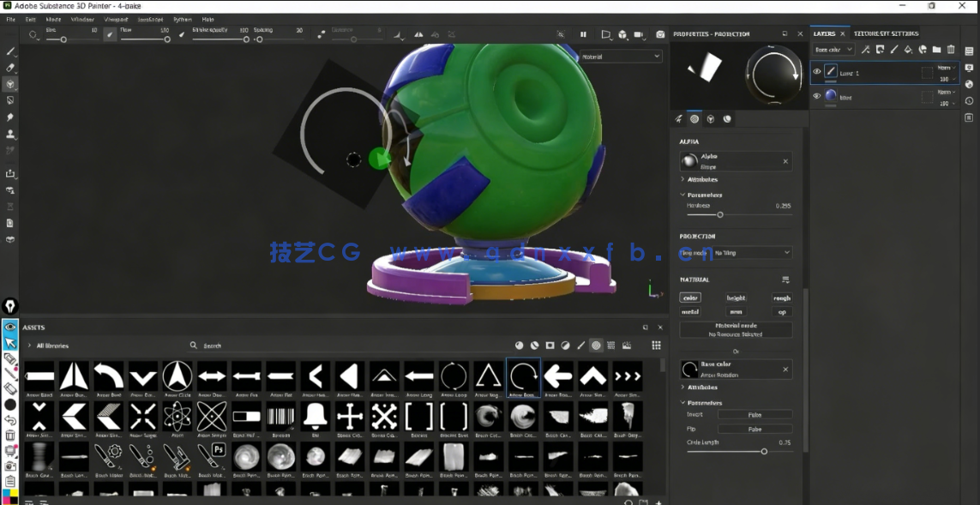
Task: Open the trash icon to delete selected layer
Action: [952, 49]
